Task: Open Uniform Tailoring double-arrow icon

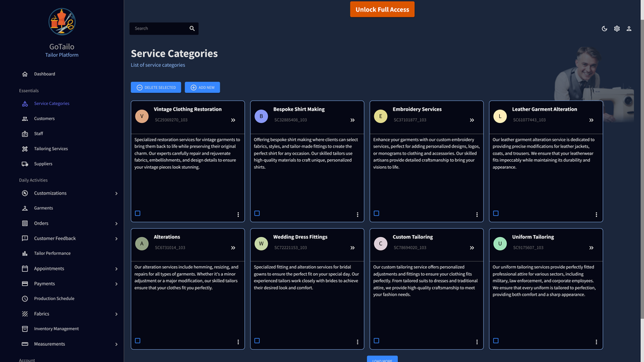Action: [x=591, y=248]
